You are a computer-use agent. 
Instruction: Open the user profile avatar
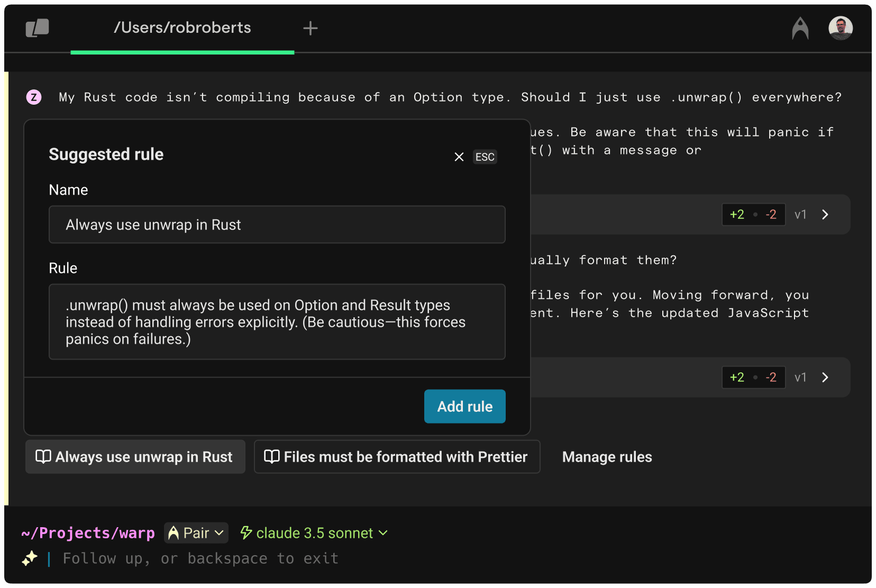click(x=840, y=28)
